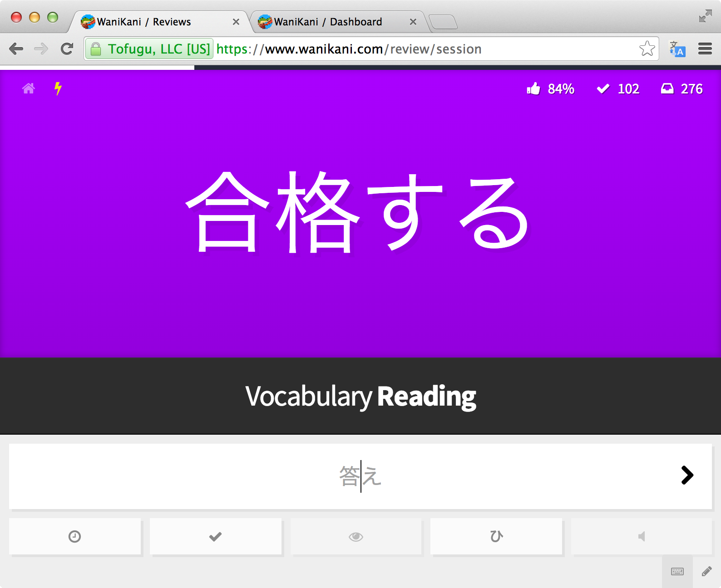Screen dimensions: 721x588
Task: Enter fullscreen with the expand arrows icon
Action: [x=705, y=16]
